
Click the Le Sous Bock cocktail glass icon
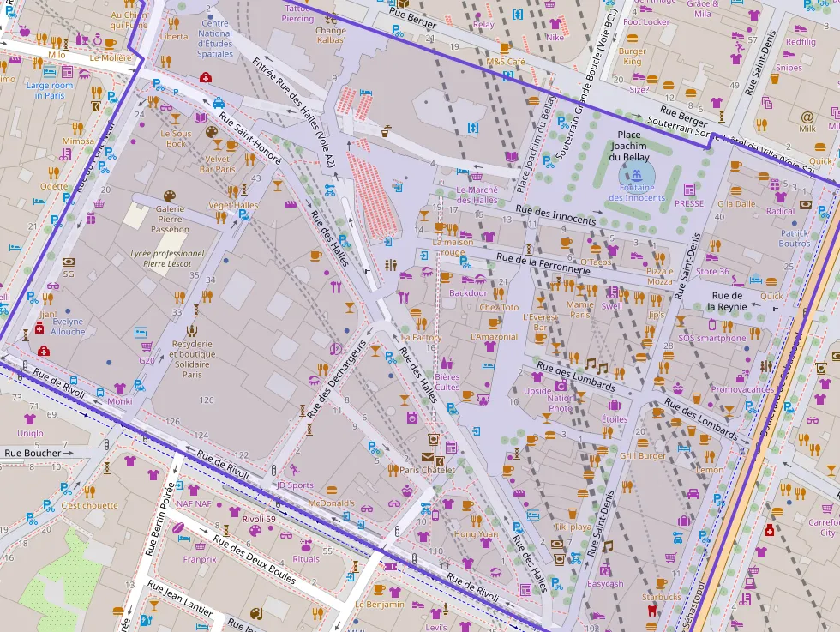pos(176,118)
